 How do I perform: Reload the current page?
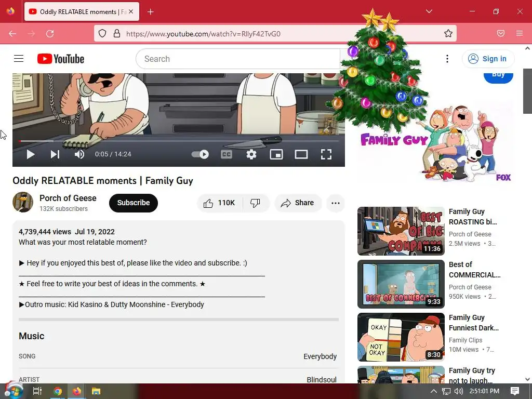[50, 34]
